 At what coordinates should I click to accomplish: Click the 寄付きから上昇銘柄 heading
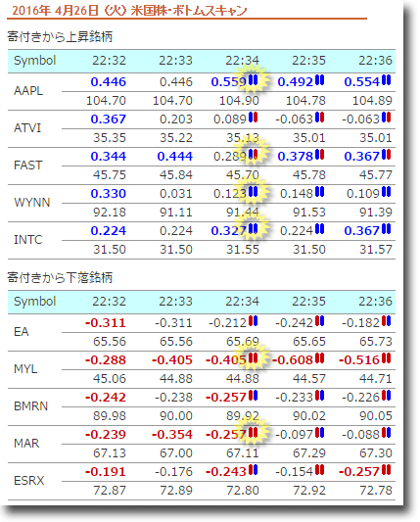pyautogui.click(x=60, y=36)
